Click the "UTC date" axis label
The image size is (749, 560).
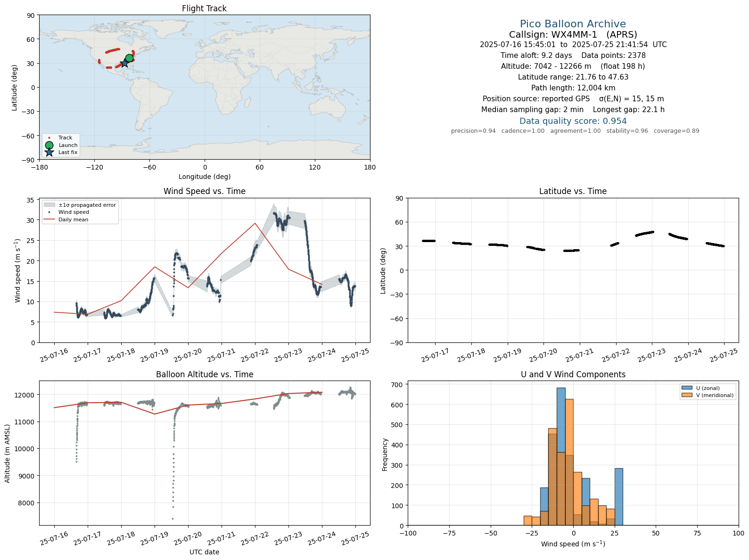(x=204, y=552)
